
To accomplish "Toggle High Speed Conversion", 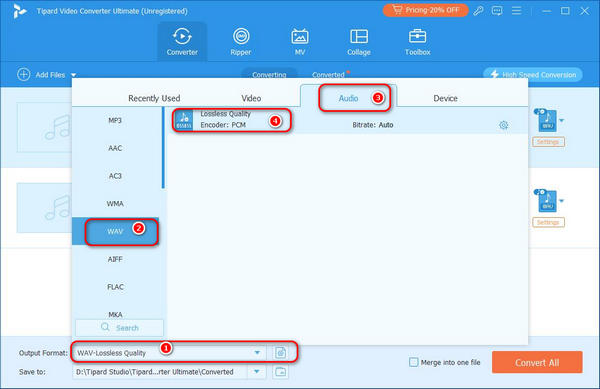I will (x=533, y=75).
